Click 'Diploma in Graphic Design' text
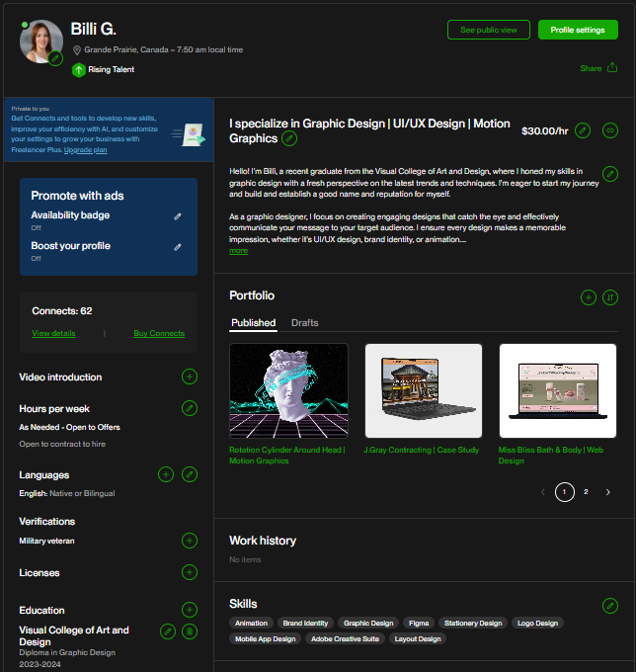Image resolution: width=636 pixels, height=672 pixels. (x=67, y=652)
